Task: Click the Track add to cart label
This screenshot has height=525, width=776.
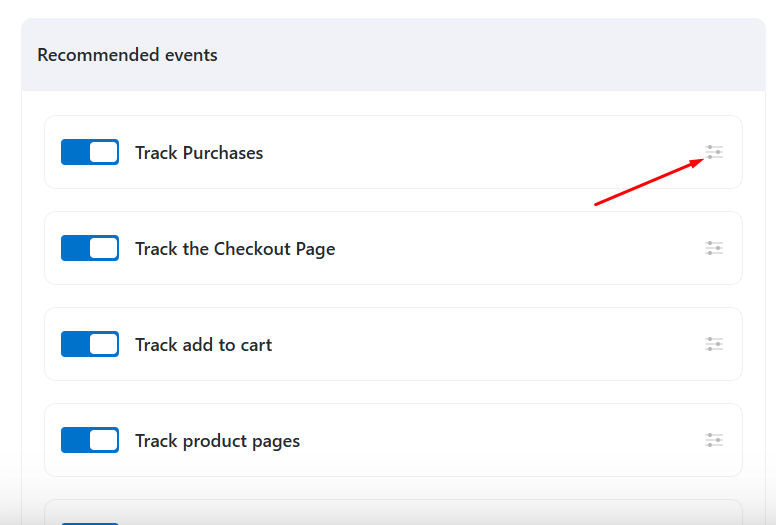Action: pyautogui.click(x=203, y=345)
